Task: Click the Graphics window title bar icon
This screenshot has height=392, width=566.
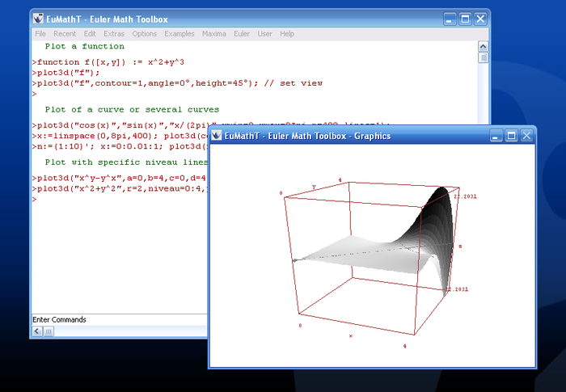Action: click(216, 136)
